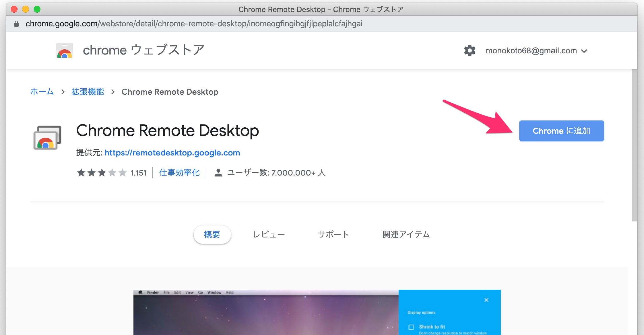The width and height of the screenshot is (644, 335).
Task: Click the address bar URL field
Action: pyautogui.click(x=194, y=24)
